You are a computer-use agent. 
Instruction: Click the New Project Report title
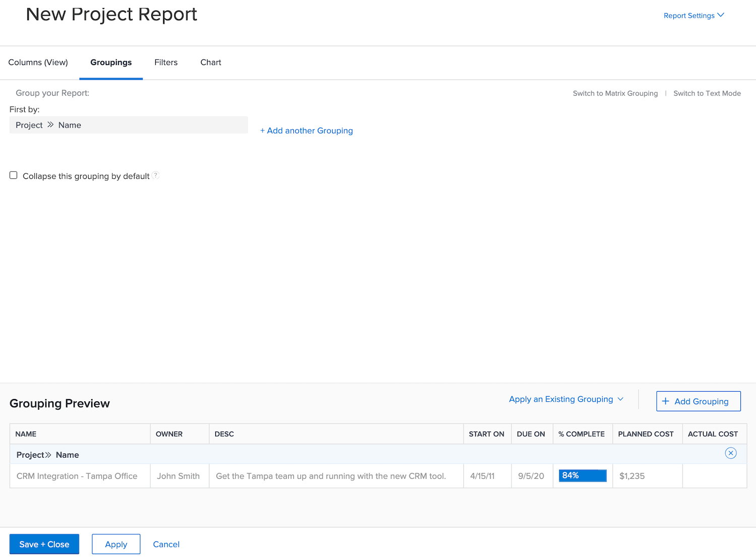point(111,14)
